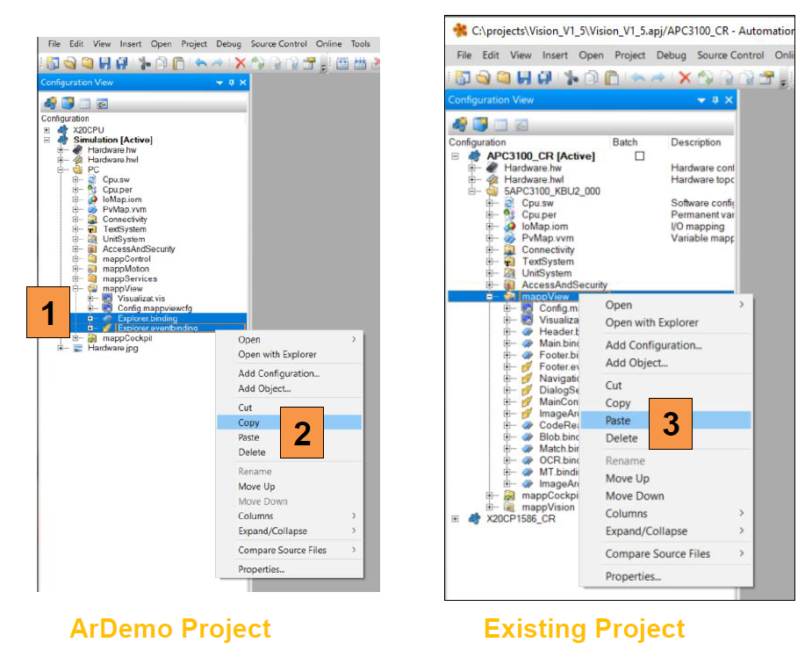Choose Paste in the Existing Project context menu
The image size is (812, 657).
pyautogui.click(x=618, y=420)
